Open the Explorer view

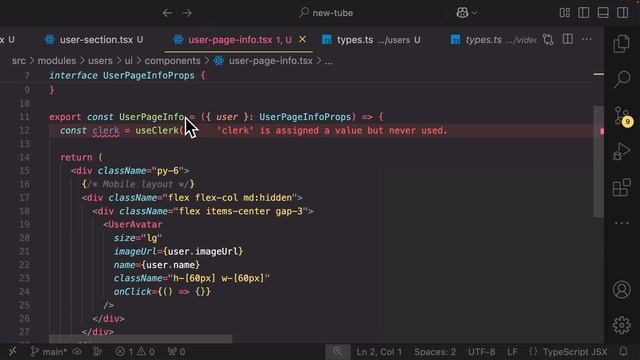click(x=622, y=44)
